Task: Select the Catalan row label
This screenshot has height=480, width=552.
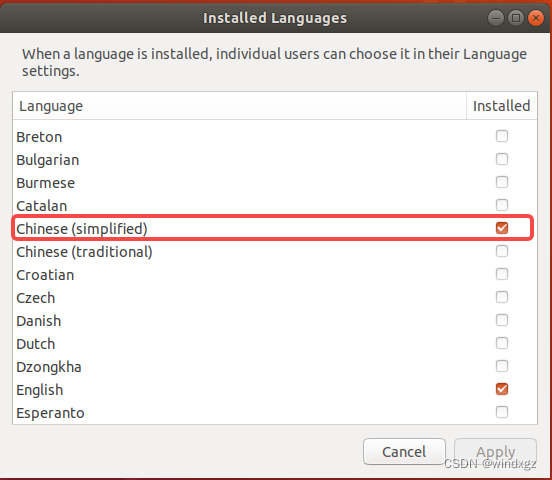Action: [42, 206]
